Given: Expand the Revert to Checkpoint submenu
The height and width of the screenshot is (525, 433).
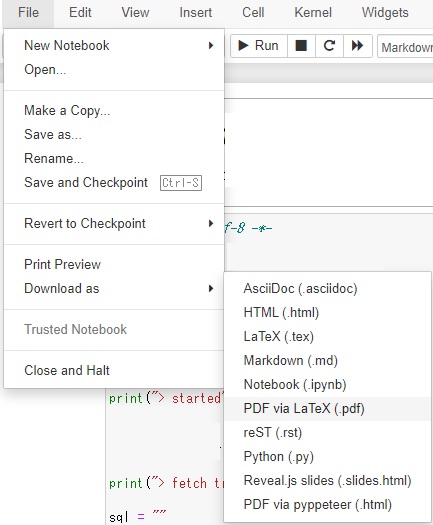Looking at the screenshot, I should [114, 223].
